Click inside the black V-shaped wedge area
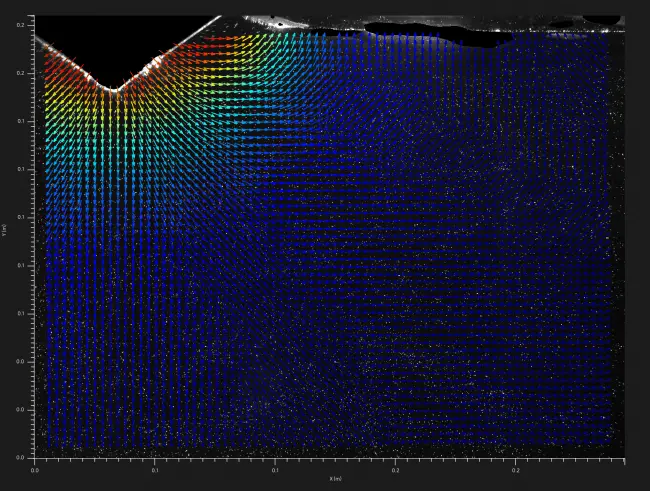Screen dimensions: 650x491 (x=112, y=50)
